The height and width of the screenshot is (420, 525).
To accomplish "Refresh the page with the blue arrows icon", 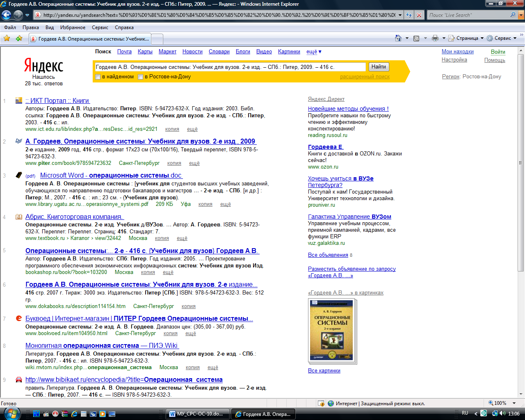I will (409, 15).
